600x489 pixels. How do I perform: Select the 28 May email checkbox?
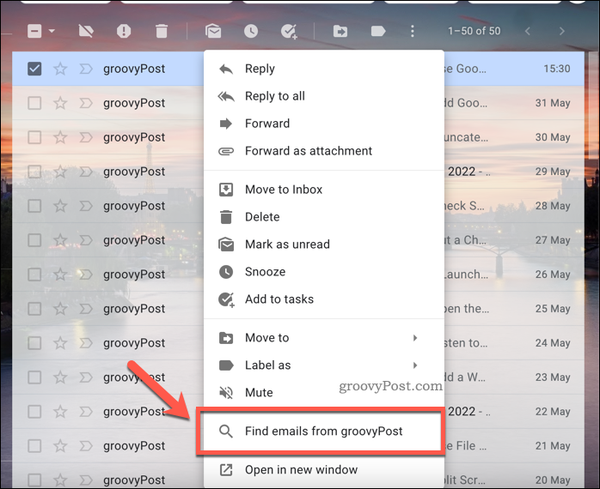point(34,206)
